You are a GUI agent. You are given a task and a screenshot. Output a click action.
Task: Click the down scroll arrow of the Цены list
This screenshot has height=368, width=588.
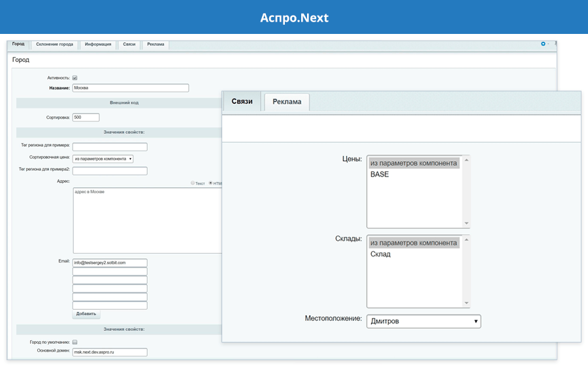[466, 223]
